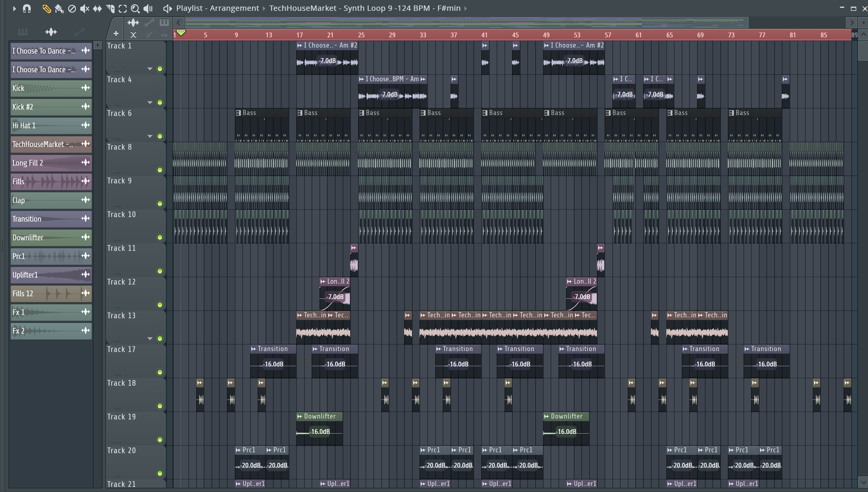Expand Track 13 group arrow

(x=150, y=338)
